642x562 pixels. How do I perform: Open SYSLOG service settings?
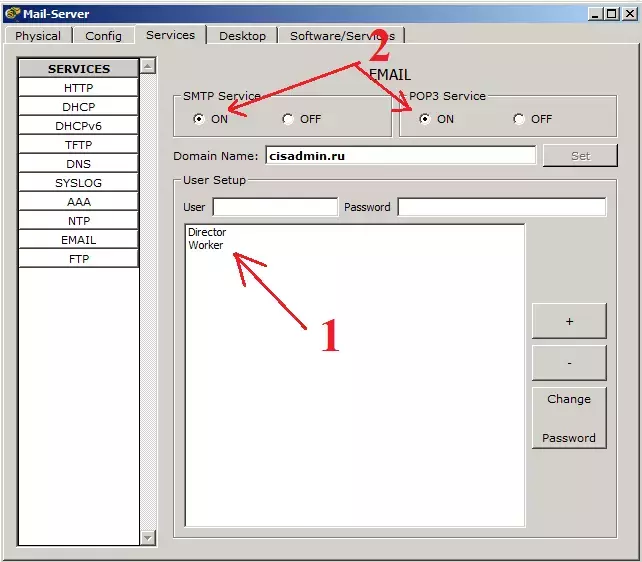coord(79,183)
